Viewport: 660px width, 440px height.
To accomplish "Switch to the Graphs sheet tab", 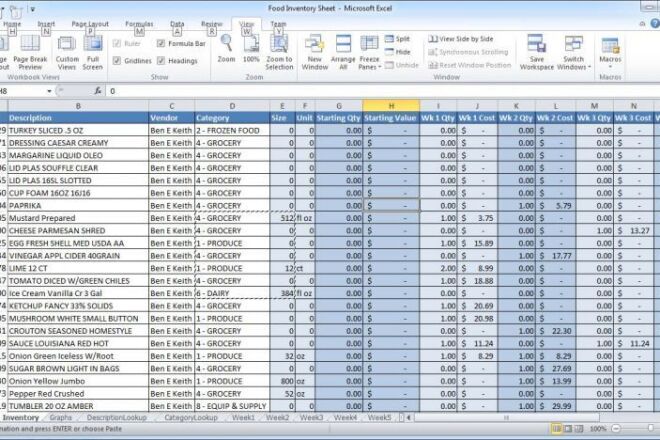I will (x=61, y=418).
